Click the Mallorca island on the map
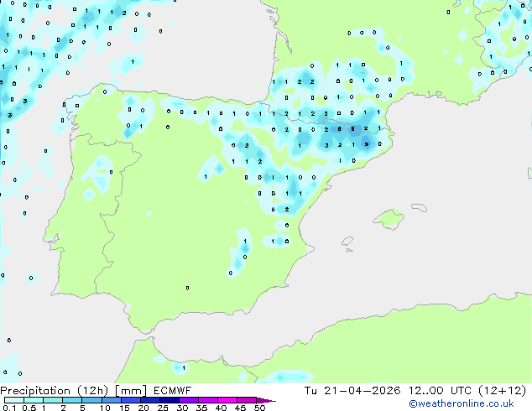The image size is (532, 411). (389, 219)
